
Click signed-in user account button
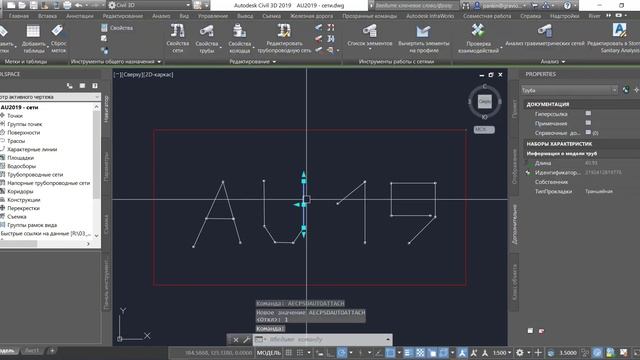(x=500, y=5)
